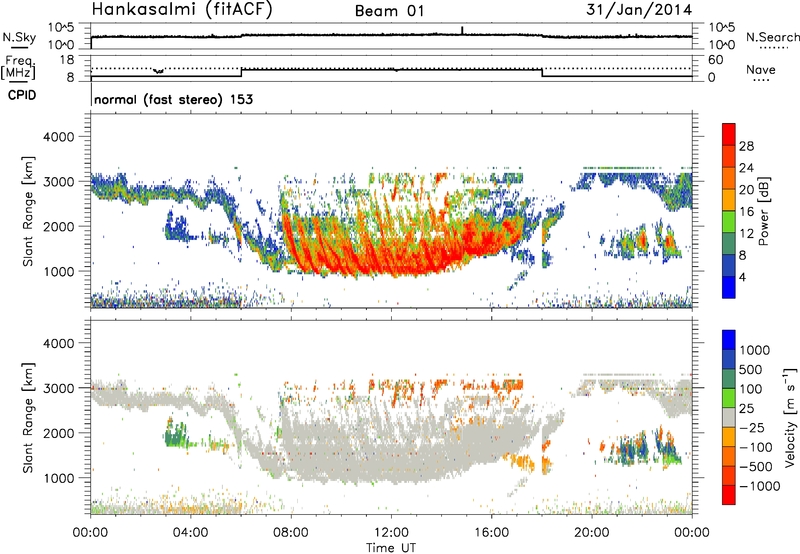Select the Nave legend label

[x=761, y=69]
